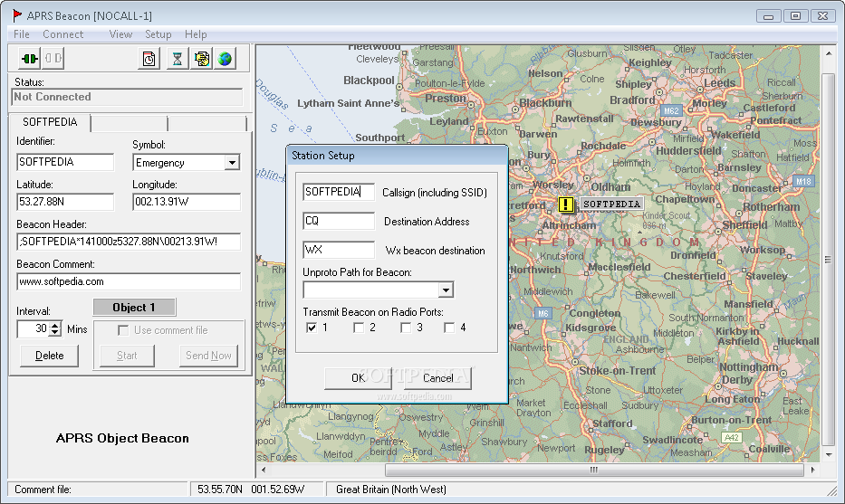The width and height of the screenshot is (845, 504).
Task: Enable radio port 3 checkbox
Action: [x=406, y=328]
